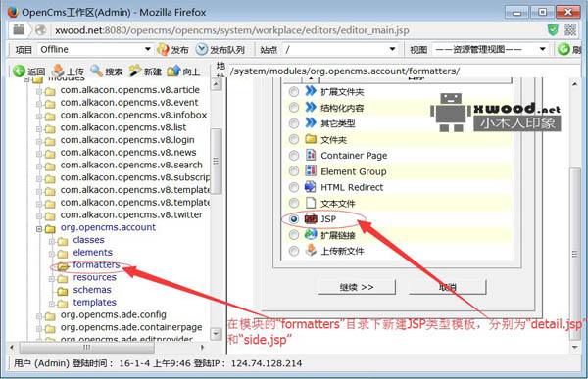The width and height of the screenshot is (588, 379).
Task: Click the green 返回 back icon
Action: (19, 71)
